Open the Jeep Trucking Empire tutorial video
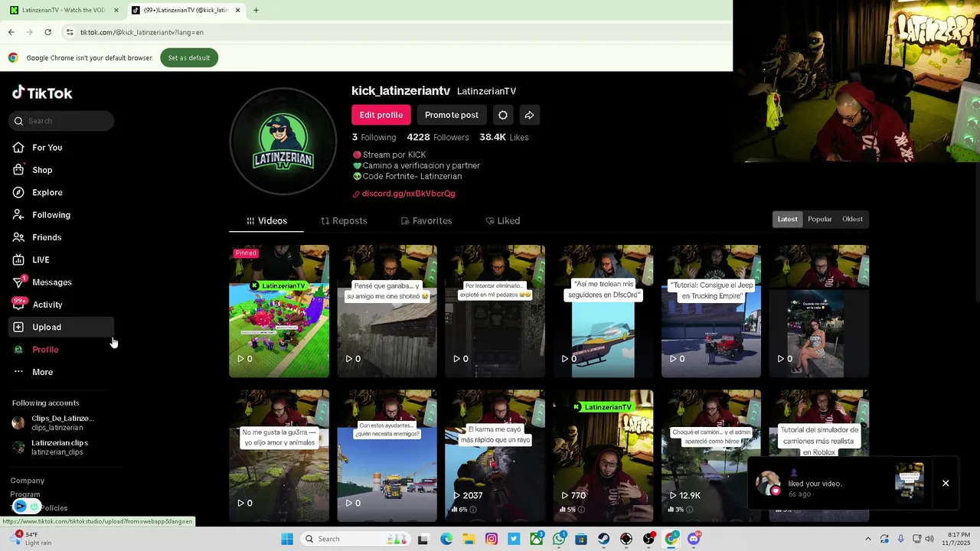 [710, 311]
